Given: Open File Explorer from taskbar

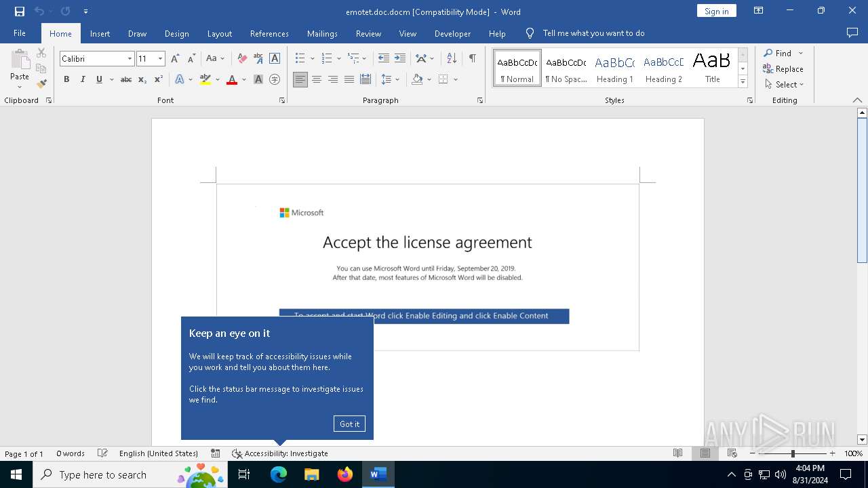Looking at the screenshot, I should pyautogui.click(x=312, y=474).
